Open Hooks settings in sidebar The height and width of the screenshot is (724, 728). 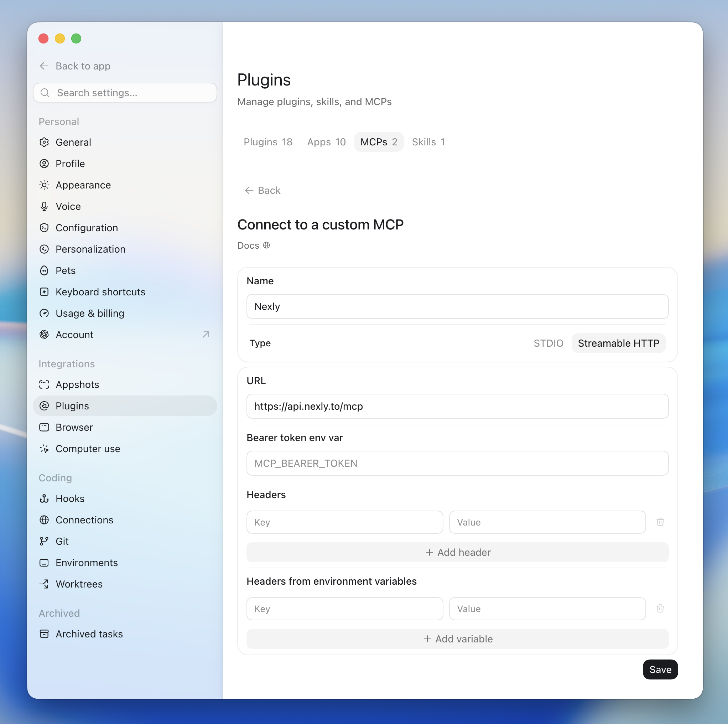tap(125, 498)
